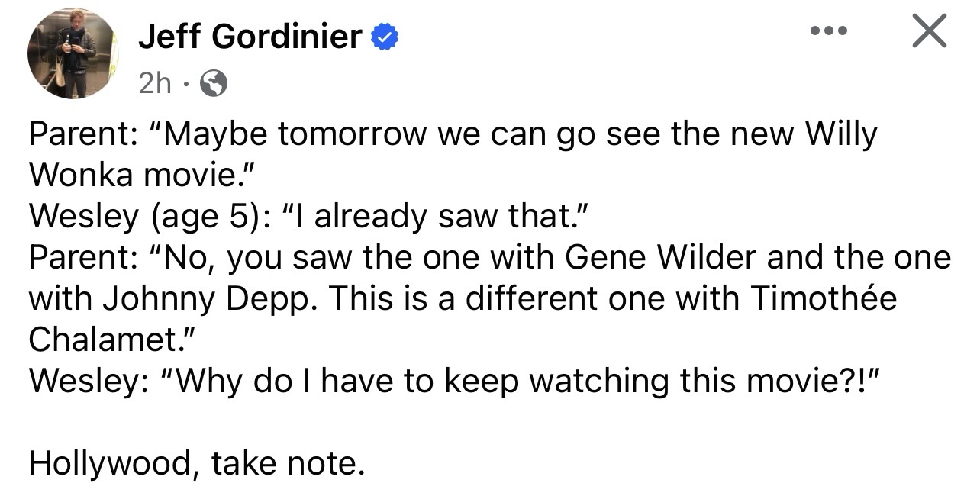Click the globe public audience icon

[213, 82]
